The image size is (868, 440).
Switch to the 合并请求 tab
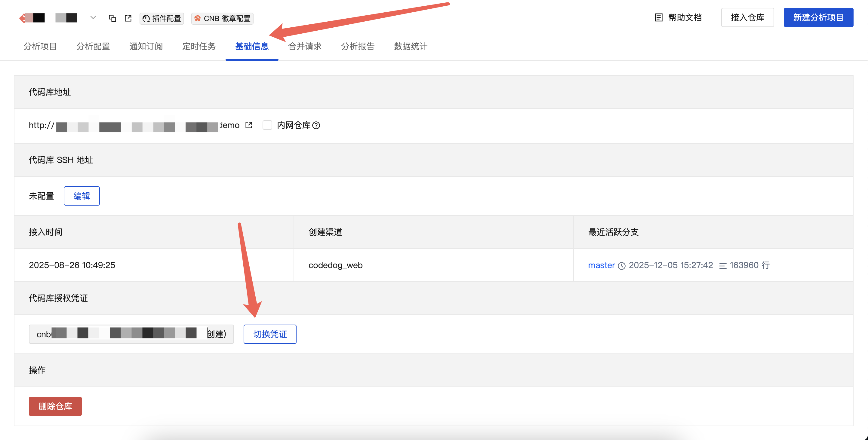point(305,47)
